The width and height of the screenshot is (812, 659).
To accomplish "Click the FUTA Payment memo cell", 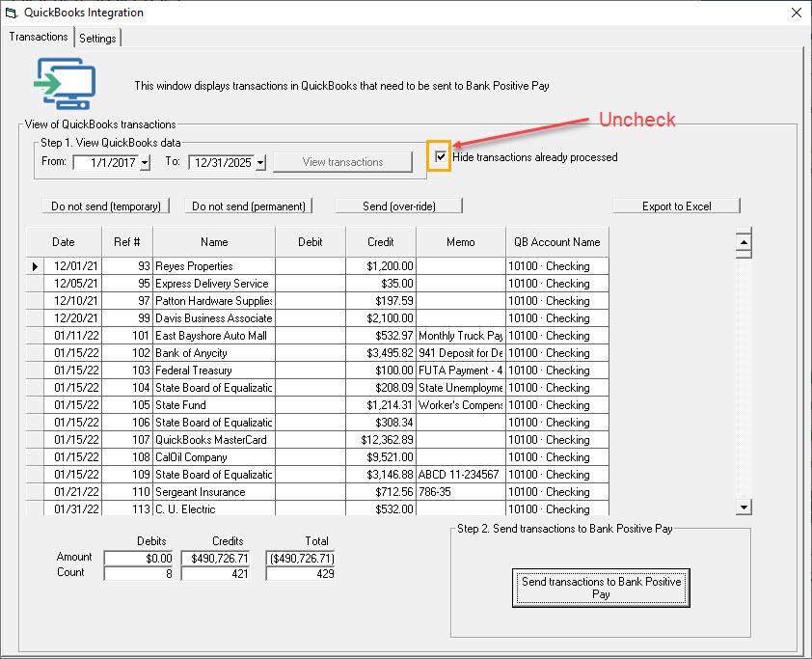I will [460, 371].
